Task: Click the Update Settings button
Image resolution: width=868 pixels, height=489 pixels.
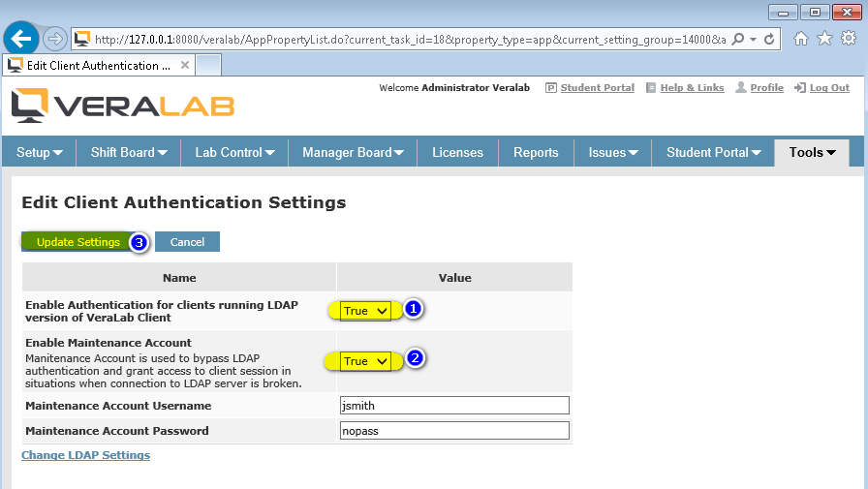Action: point(78,242)
